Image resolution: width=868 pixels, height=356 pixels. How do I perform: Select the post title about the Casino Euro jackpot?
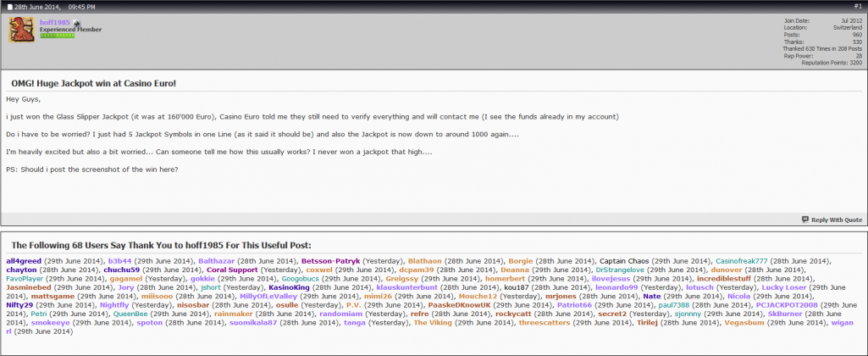click(93, 83)
